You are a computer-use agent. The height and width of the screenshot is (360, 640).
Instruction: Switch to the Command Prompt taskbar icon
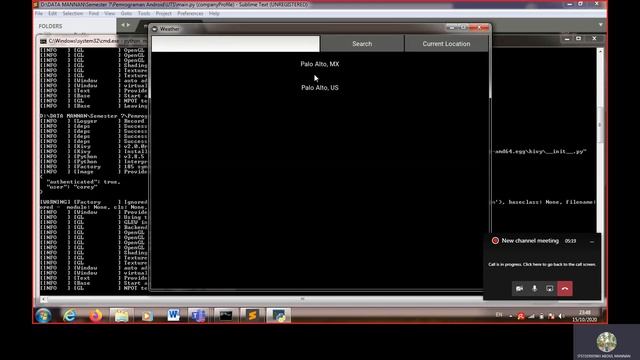[226, 316]
